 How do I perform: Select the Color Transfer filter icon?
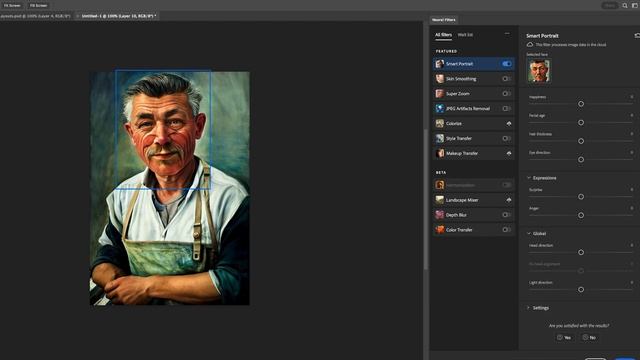click(x=440, y=230)
